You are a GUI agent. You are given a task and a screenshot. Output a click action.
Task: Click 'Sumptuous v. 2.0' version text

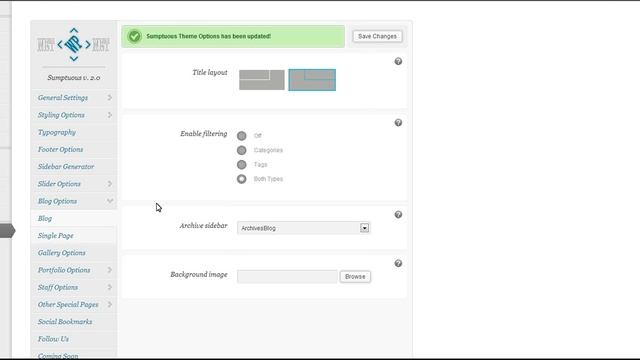pos(74,78)
